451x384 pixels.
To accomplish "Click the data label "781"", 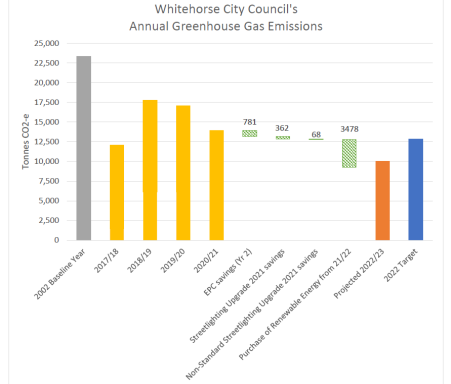I will (250, 122).
